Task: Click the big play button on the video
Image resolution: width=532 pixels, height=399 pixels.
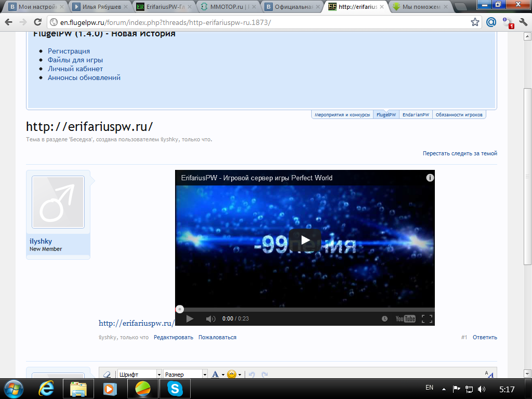Action: [x=304, y=240]
